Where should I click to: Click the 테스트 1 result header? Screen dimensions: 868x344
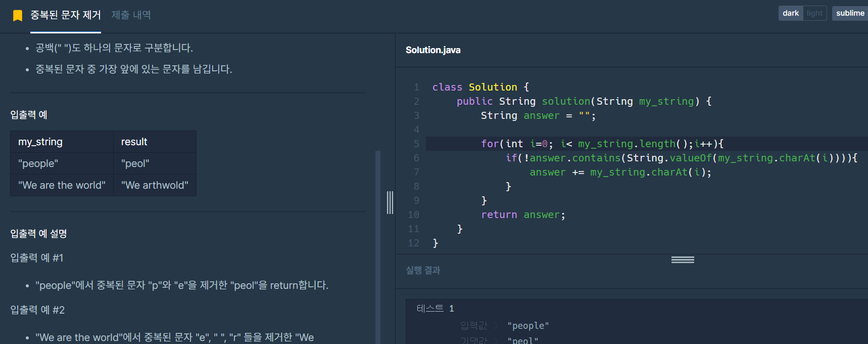(435, 308)
